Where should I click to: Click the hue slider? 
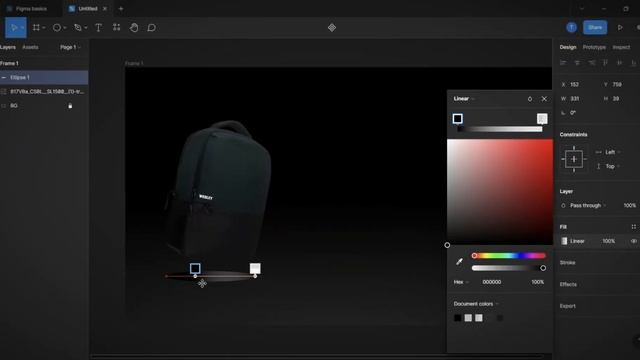pyautogui.click(x=509, y=256)
